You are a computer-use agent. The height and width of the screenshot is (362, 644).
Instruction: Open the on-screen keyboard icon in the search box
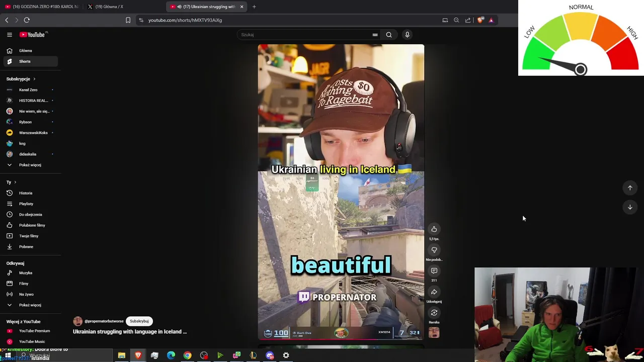[x=375, y=35]
